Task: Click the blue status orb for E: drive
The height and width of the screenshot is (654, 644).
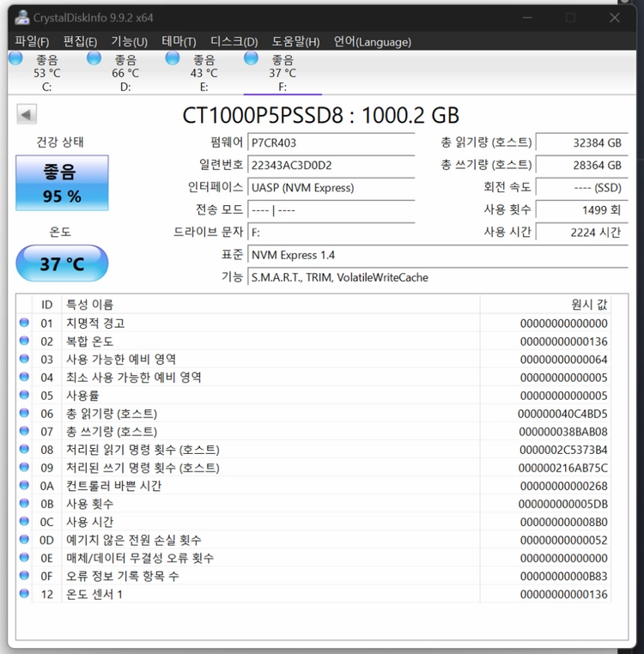Action: coord(173,58)
